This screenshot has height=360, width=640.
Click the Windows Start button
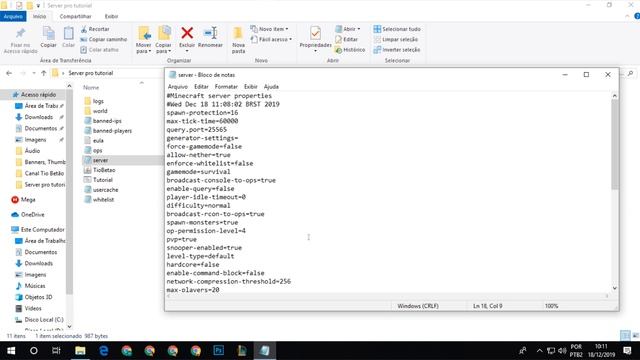click(11, 351)
